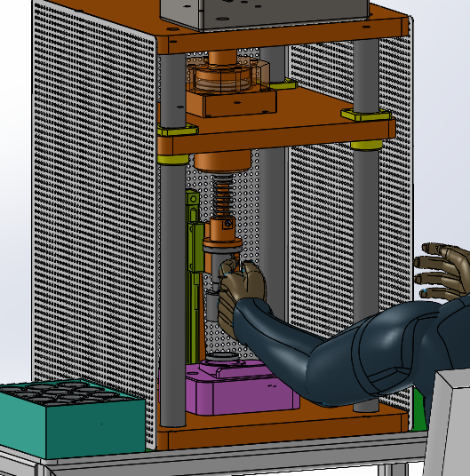
Task: Select the yellow flange bearing on the left column
Action: coord(178,130)
